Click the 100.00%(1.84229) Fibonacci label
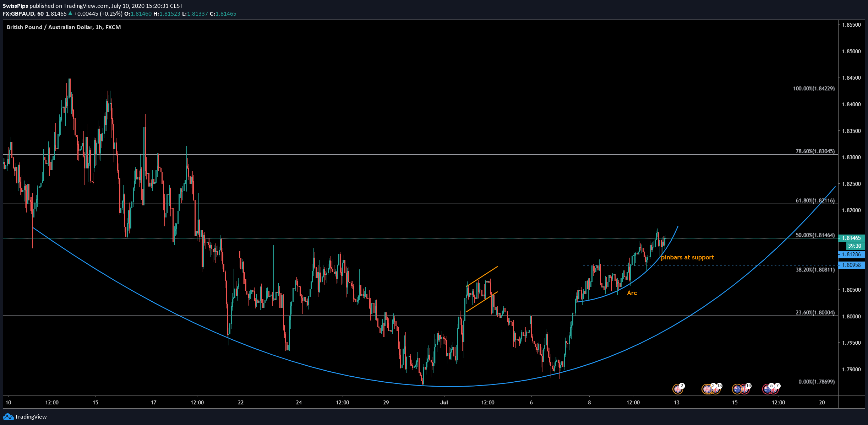Screen dimensions: 868x425 [x=814, y=88]
